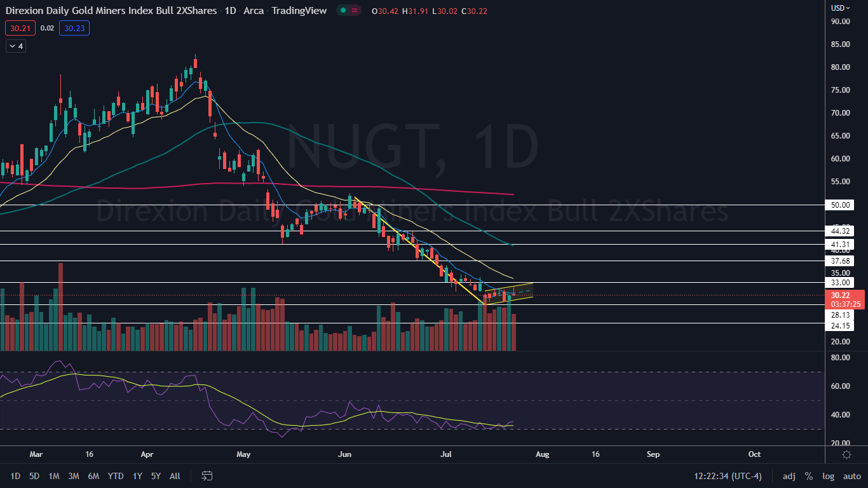Image resolution: width=868 pixels, height=488 pixels.
Task: Toggle percent scale mode
Action: 809,476
